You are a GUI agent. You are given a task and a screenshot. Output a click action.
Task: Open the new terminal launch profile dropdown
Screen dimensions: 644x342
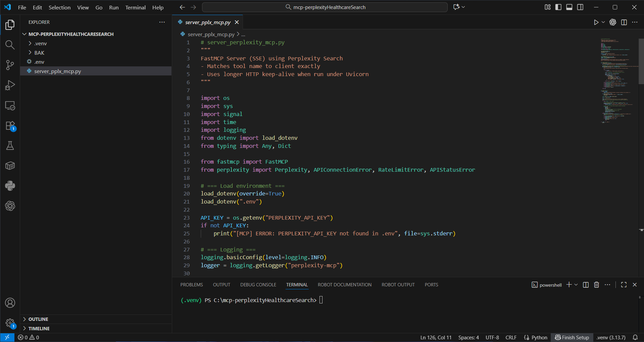[x=576, y=285]
